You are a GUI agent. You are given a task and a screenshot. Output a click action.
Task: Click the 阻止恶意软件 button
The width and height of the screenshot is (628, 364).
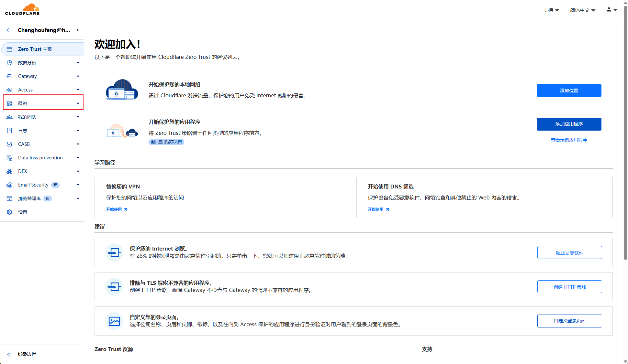pyautogui.click(x=569, y=253)
